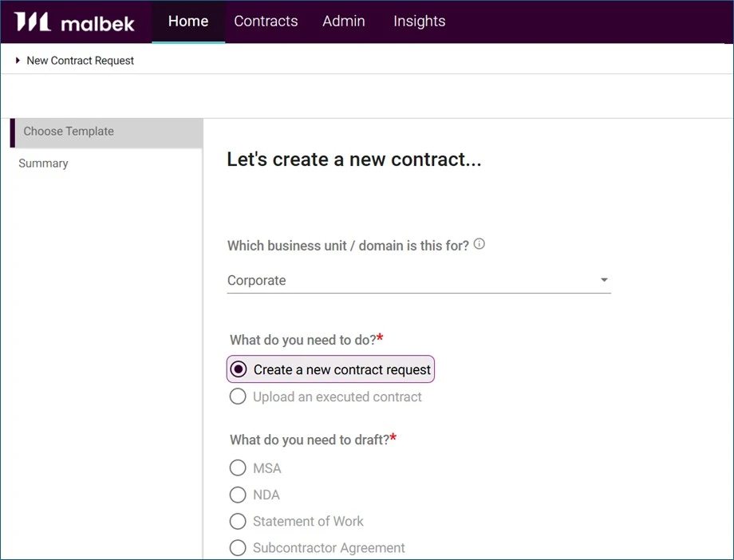Viewport: 734px width, 560px height.
Task: Select the MSA radio button
Action: [x=238, y=468]
